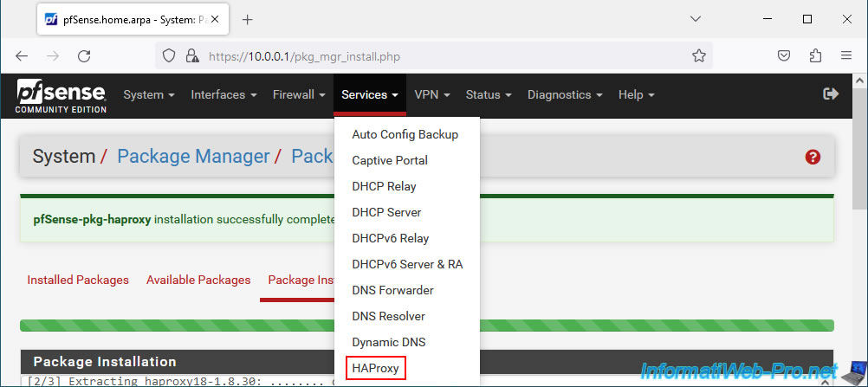Click the green installation progress bar
This screenshot has height=387, width=868.
click(x=427, y=326)
